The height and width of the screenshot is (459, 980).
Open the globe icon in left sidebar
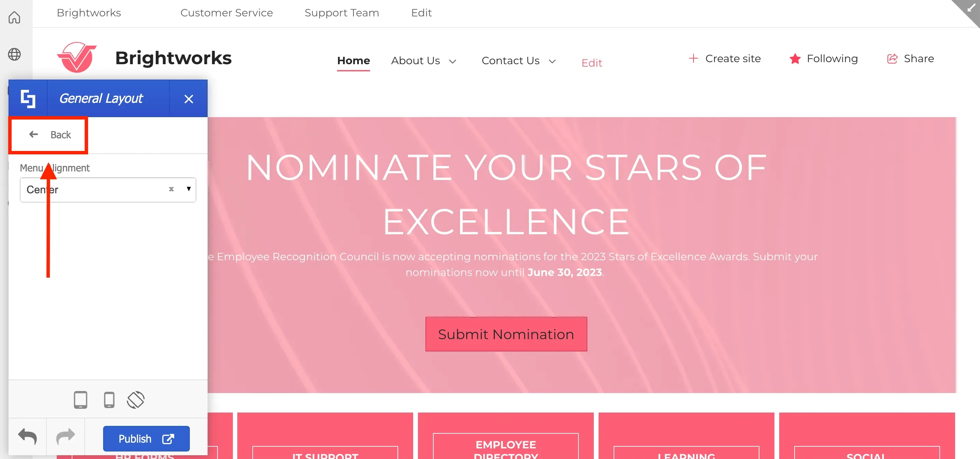[x=14, y=54]
